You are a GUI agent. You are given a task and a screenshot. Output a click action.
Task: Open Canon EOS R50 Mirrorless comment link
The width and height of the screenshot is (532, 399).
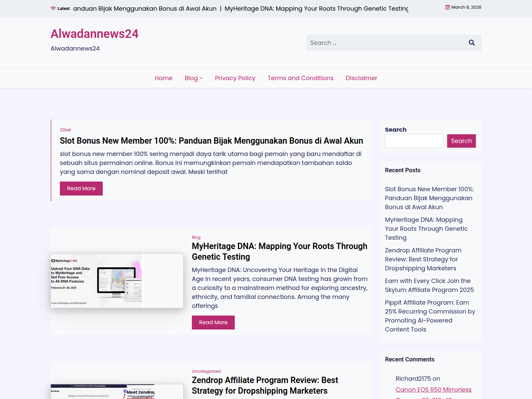point(434,390)
